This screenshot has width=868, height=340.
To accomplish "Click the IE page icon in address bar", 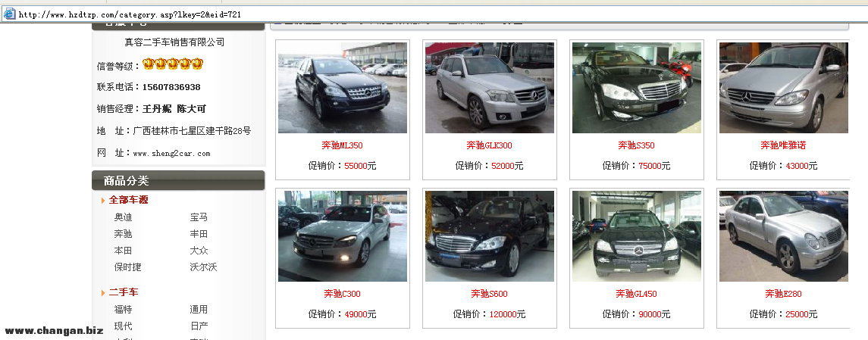I will tap(9, 14).
